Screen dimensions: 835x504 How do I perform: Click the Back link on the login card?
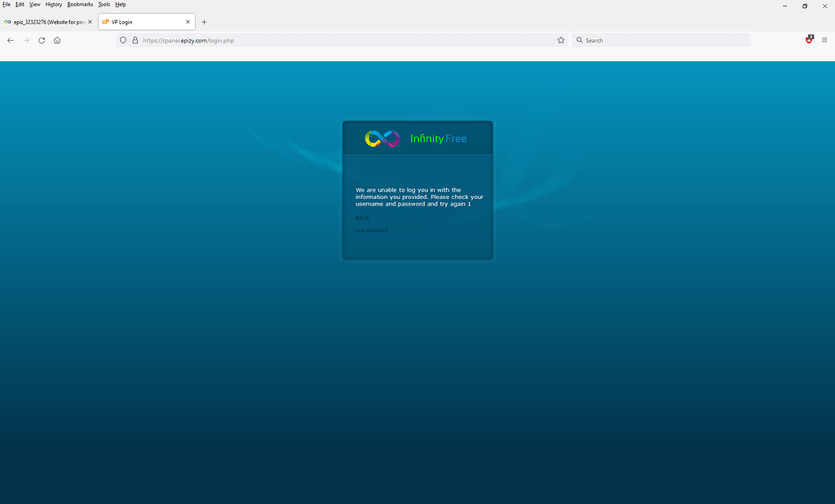point(362,218)
